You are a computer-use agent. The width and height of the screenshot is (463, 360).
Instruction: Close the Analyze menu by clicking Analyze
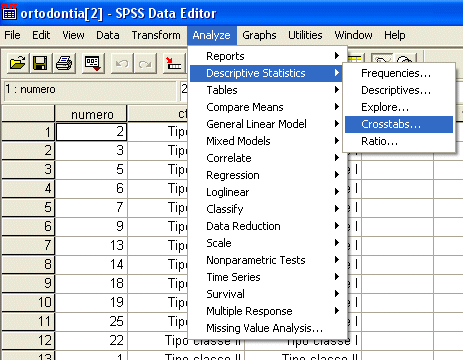212,35
